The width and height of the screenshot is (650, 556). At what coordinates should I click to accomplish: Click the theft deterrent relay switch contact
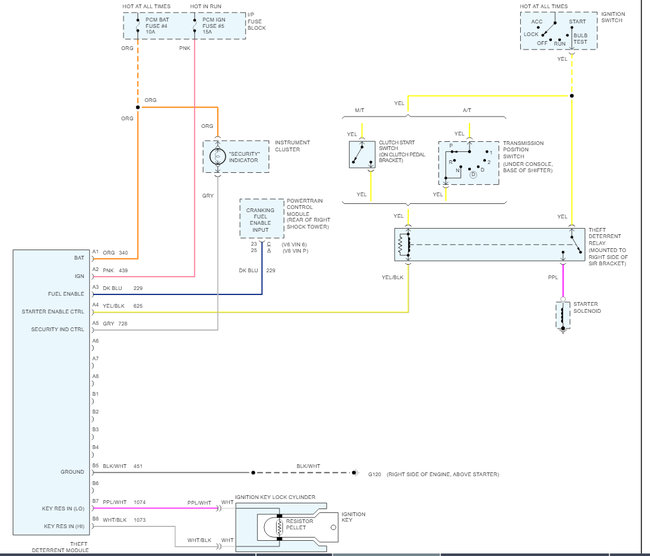(x=576, y=245)
